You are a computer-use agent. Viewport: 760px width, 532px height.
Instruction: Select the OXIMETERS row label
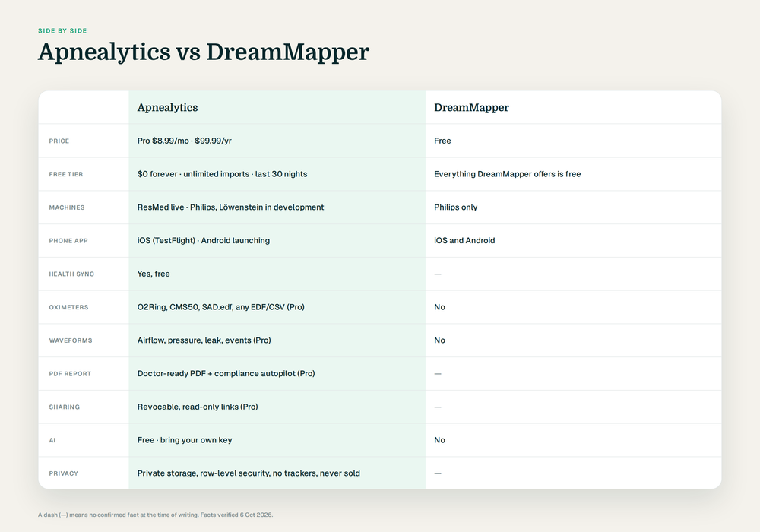coord(69,307)
